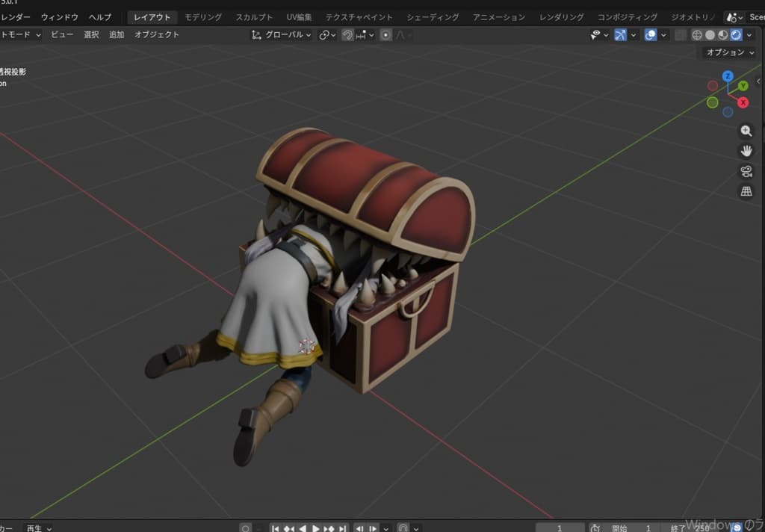Expand the オプション dropdown
This screenshot has height=532, width=765.
coord(729,52)
